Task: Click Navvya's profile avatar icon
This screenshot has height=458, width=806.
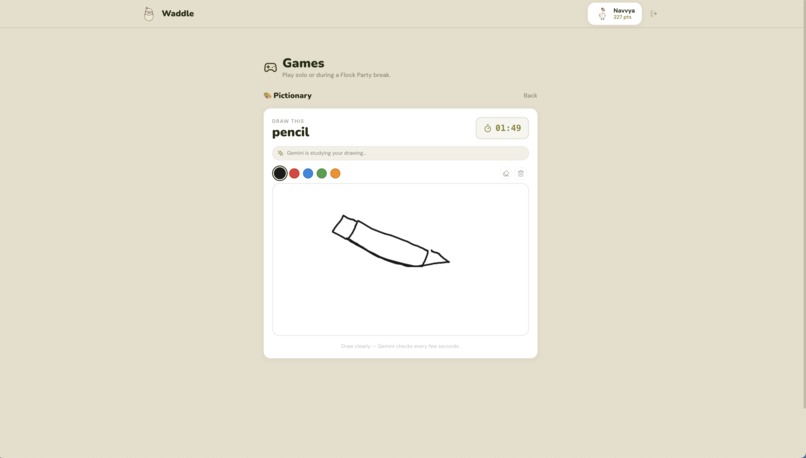Action: [602, 14]
